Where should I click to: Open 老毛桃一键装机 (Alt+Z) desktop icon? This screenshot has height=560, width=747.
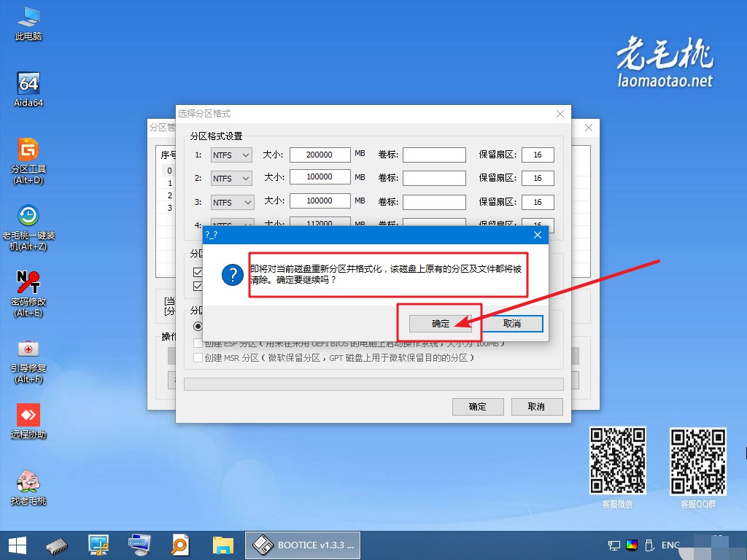28,227
